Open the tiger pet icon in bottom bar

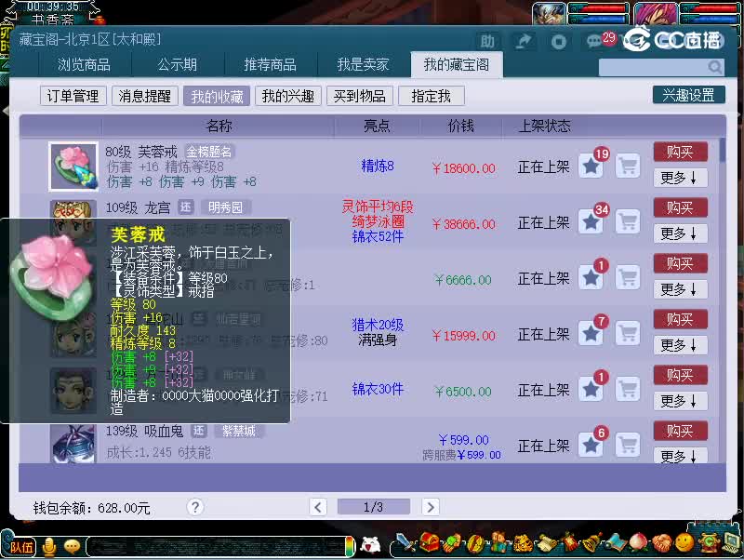pyautogui.click(x=523, y=542)
